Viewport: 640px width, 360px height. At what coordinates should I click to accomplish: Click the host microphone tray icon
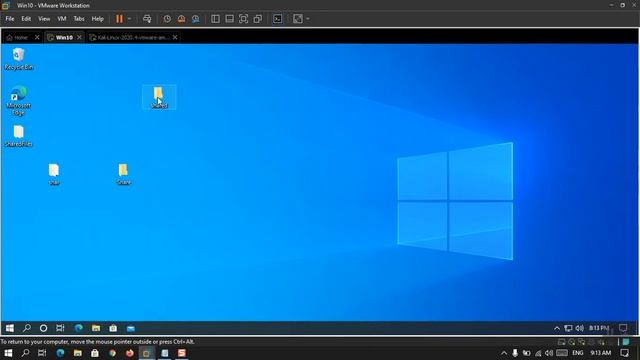pos(515,353)
